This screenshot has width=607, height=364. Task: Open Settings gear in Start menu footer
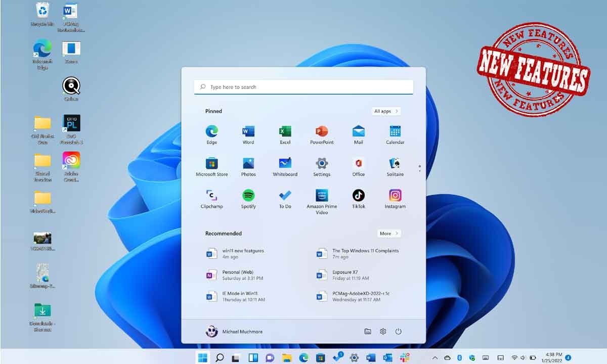click(x=383, y=332)
